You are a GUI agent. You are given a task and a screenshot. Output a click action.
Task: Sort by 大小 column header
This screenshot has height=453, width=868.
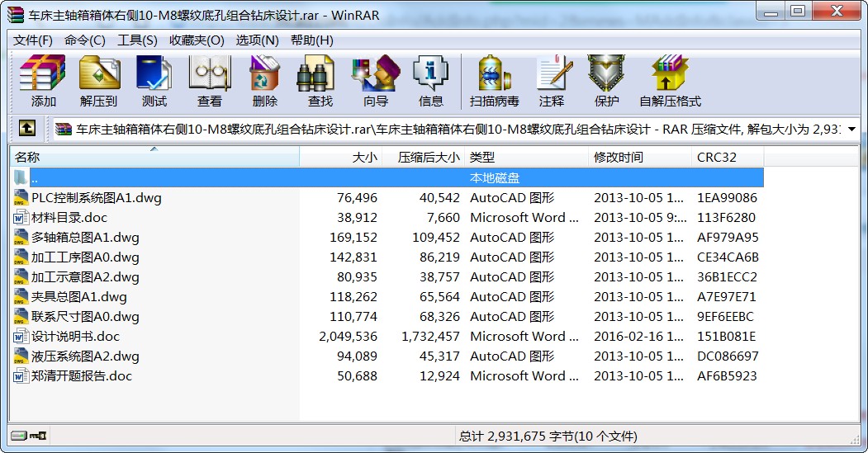coord(340,157)
